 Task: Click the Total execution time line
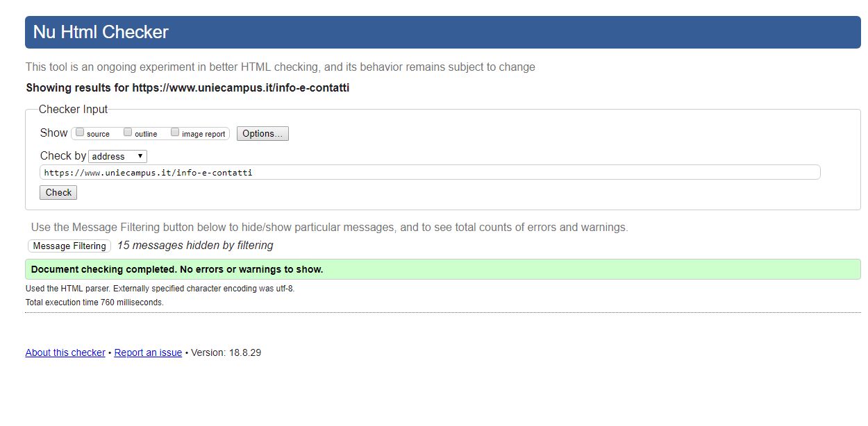click(94, 303)
